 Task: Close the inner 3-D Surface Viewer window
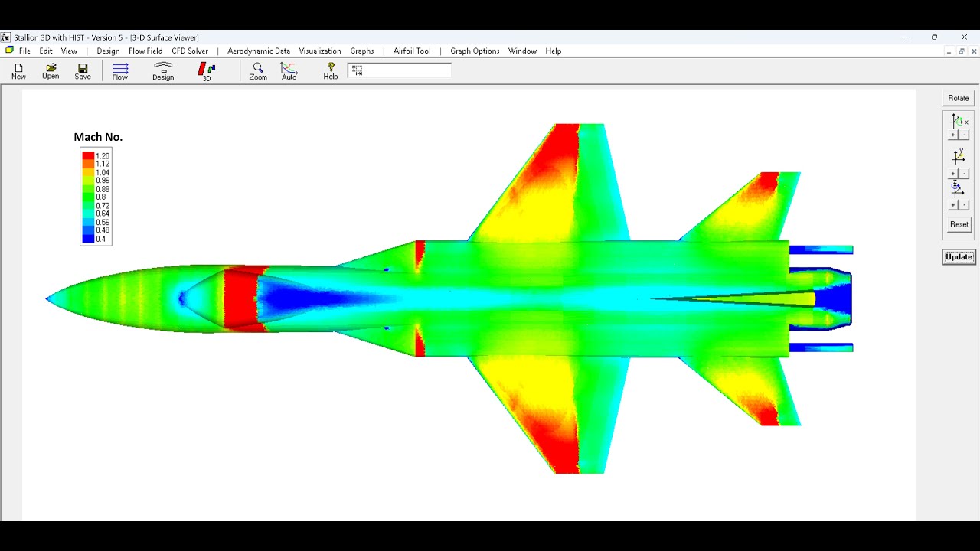click(974, 51)
